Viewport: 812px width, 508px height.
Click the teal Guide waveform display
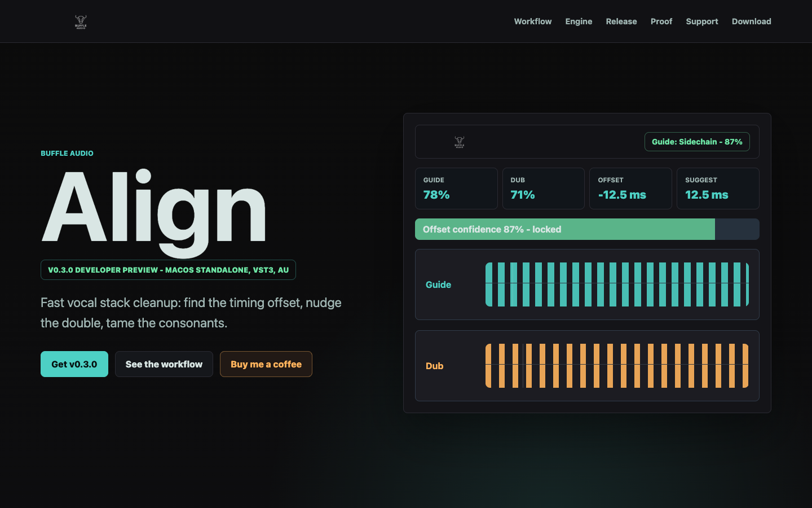[x=617, y=284]
